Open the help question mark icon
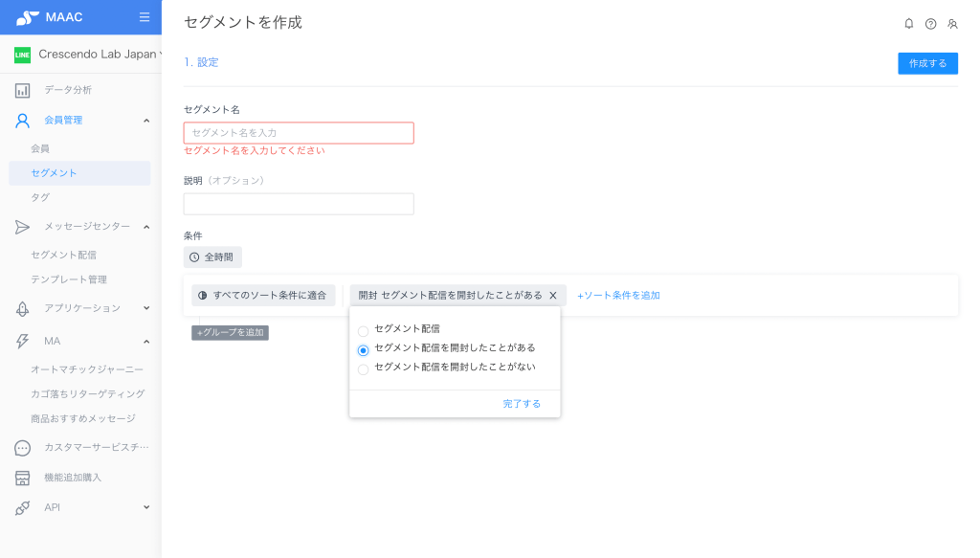 930,24
